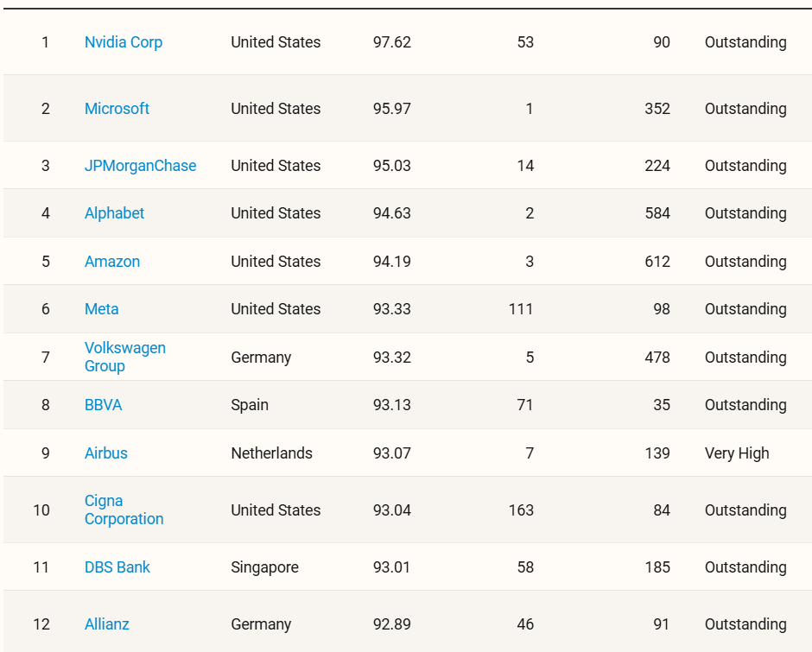Click the DBS Bank link

[x=117, y=567]
